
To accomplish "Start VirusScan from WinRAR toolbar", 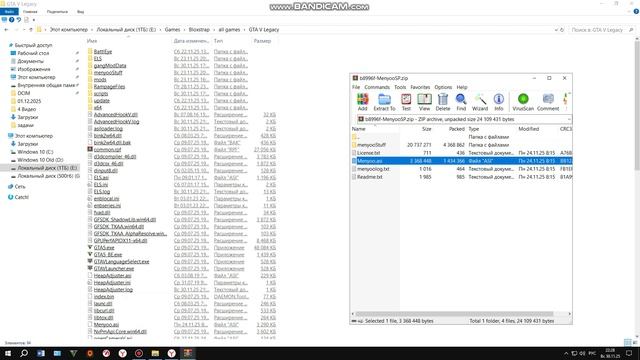I will pyautogui.click(x=523, y=102).
